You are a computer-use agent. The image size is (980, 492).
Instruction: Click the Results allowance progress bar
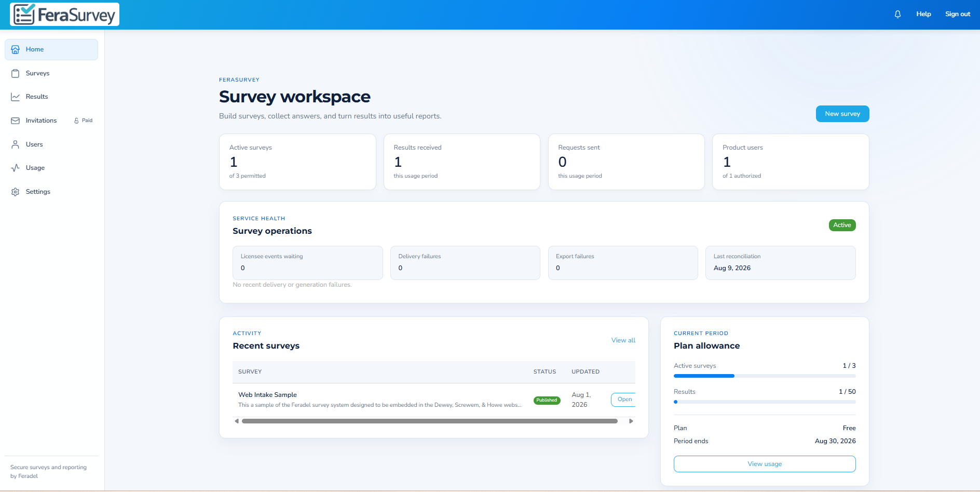[x=765, y=402]
